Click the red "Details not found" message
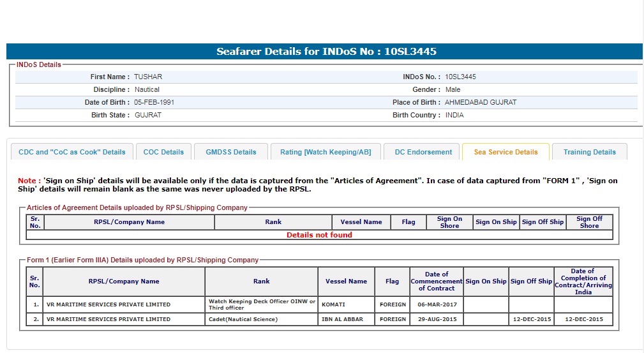The height and width of the screenshot is (353, 644). tap(319, 235)
